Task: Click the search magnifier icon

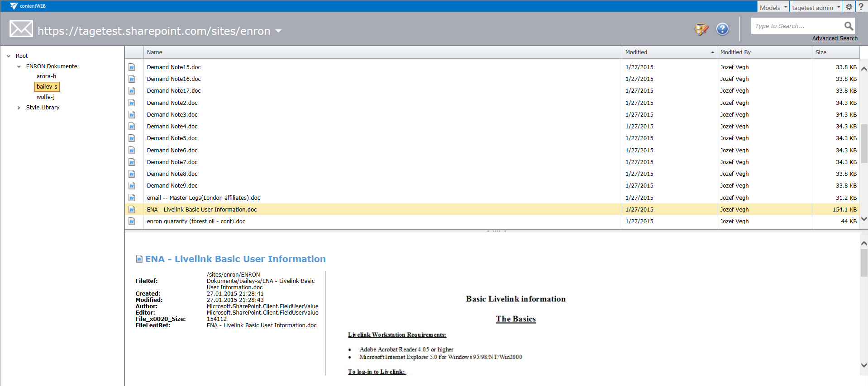Action: coord(849,26)
